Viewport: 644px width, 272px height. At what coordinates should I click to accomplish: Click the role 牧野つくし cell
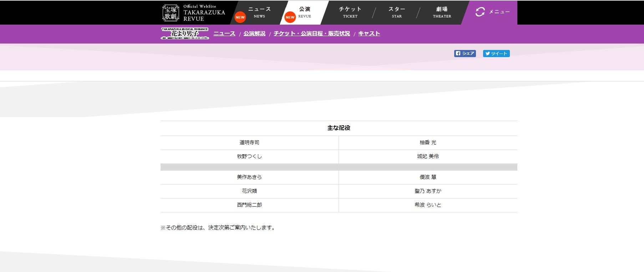[249, 156]
